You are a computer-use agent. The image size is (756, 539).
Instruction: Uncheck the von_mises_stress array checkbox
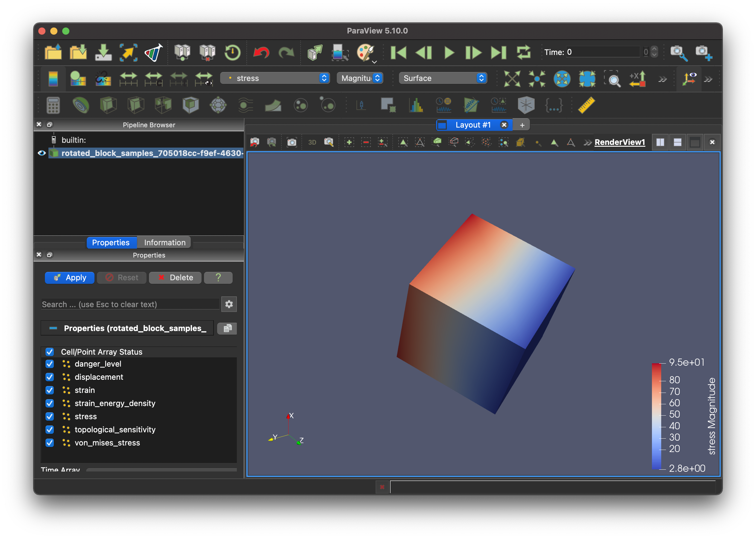pos(50,443)
